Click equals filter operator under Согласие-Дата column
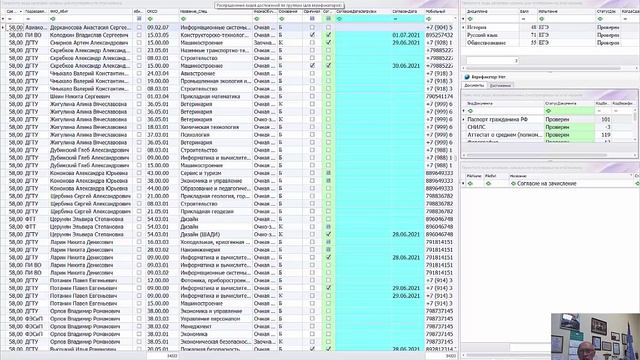Screen dimensions: 640x360 (395, 19)
